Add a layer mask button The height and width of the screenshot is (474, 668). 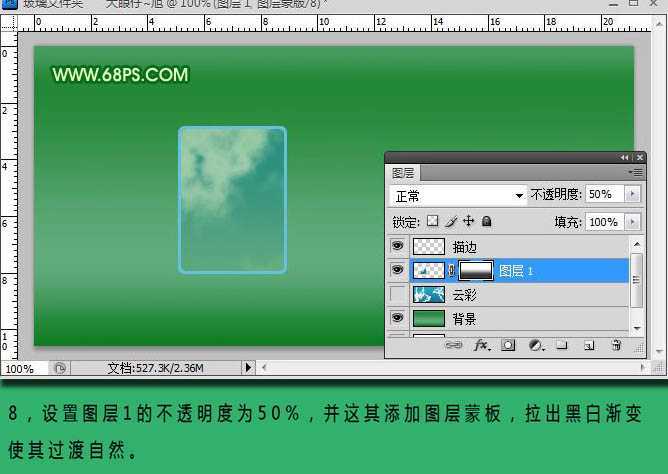tap(508, 345)
